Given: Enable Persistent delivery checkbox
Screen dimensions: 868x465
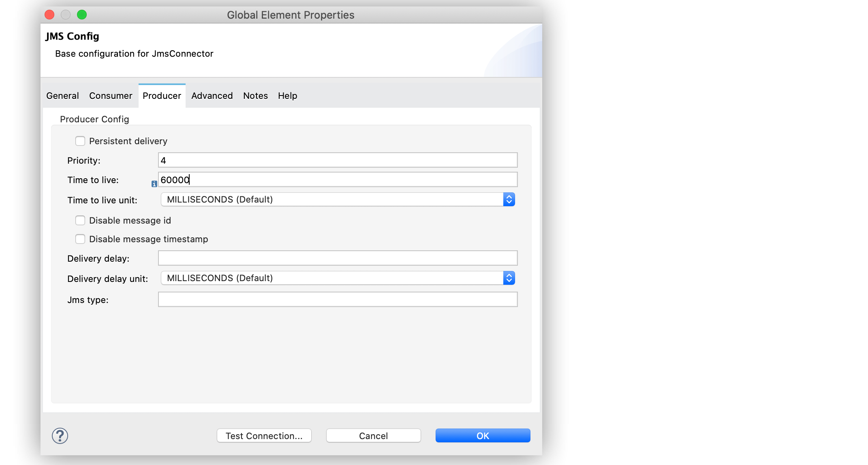Looking at the screenshot, I should [80, 141].
